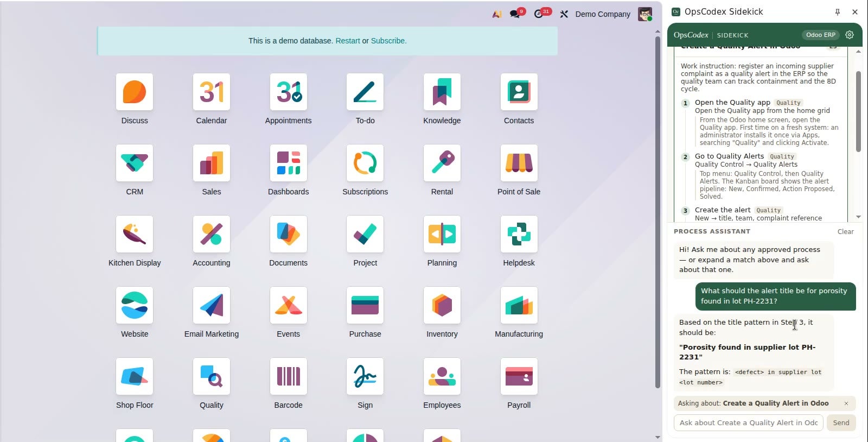The height and width of the screenshot is (442, 868).
Task: Launch the CRM app
Action: pyautogui.click(x=135, y=163)
